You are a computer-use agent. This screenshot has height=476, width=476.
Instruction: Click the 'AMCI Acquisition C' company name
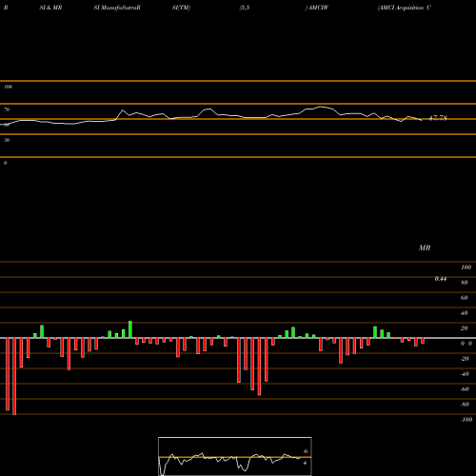[x=404, y=8]
